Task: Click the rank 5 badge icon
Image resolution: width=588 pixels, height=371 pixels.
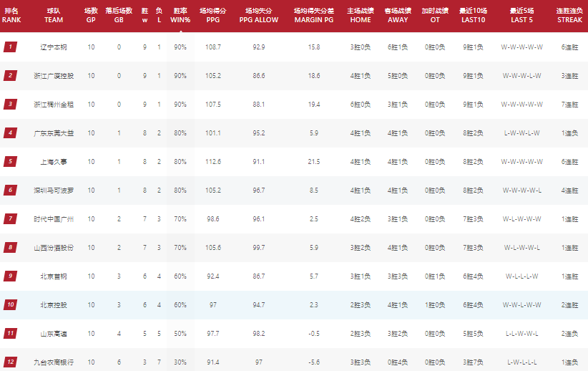Action: coord(11,161)
